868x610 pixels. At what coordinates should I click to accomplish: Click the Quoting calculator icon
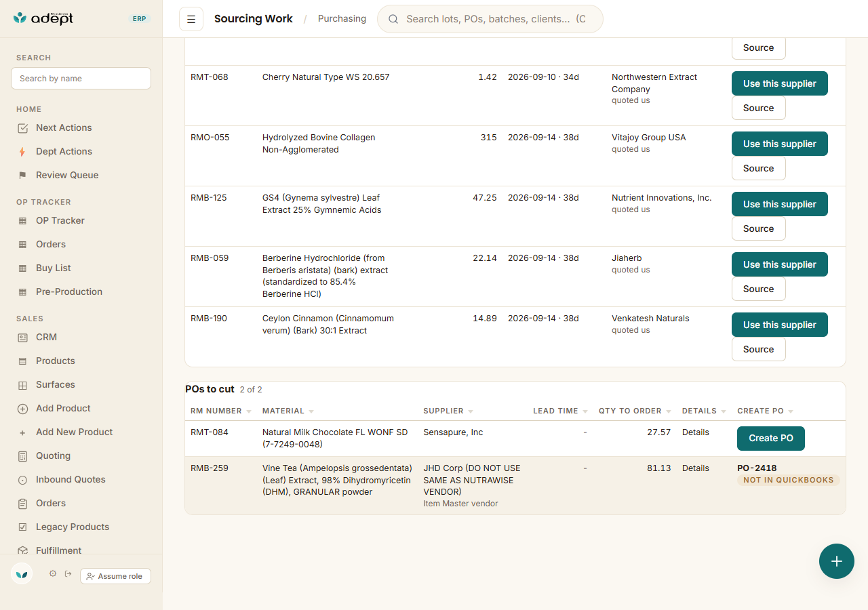click(x=22, y=456)
